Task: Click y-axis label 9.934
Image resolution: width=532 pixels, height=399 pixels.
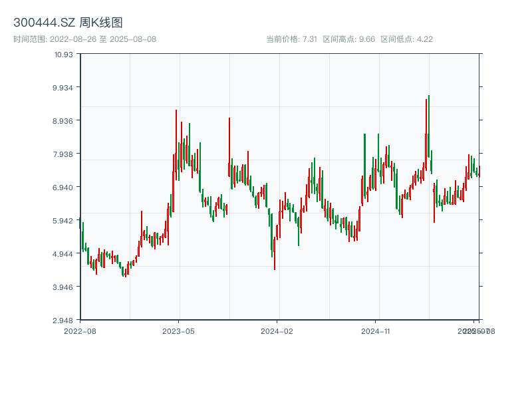Action: pyautogui.click(x=63, y=88)
